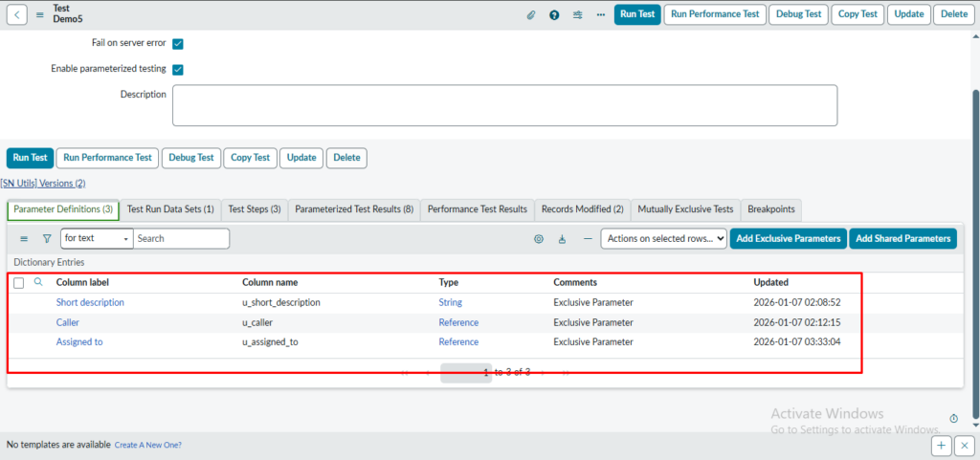This screenshot has width=980, height=460.
Task: Uncheck Fail on server error checkbox
Action: pos(178,44)
